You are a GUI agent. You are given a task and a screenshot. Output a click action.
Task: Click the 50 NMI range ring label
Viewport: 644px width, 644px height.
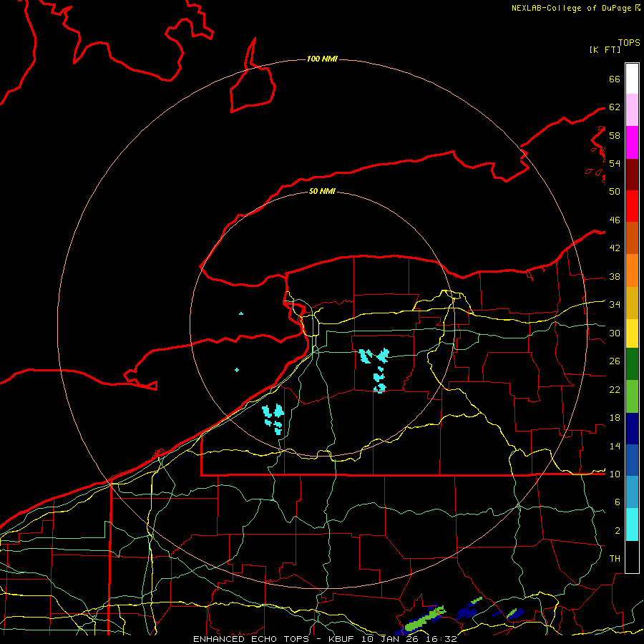tap(322, 191)
